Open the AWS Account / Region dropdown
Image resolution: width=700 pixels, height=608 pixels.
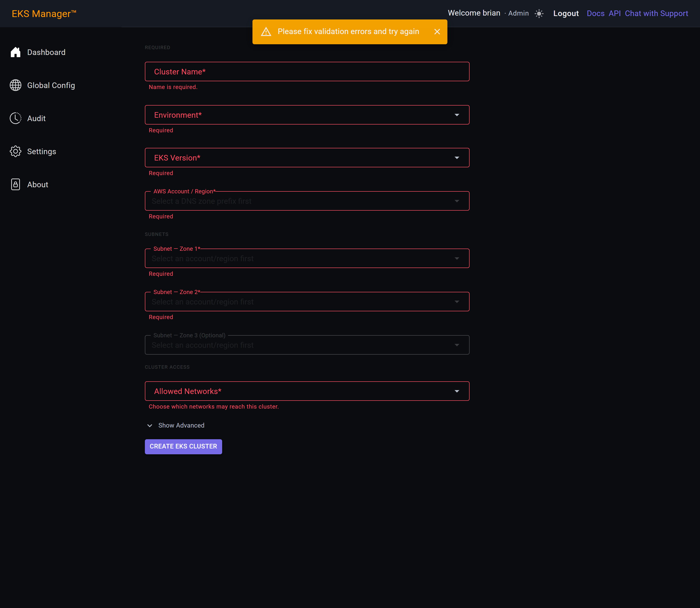click(x=307, y=201)
